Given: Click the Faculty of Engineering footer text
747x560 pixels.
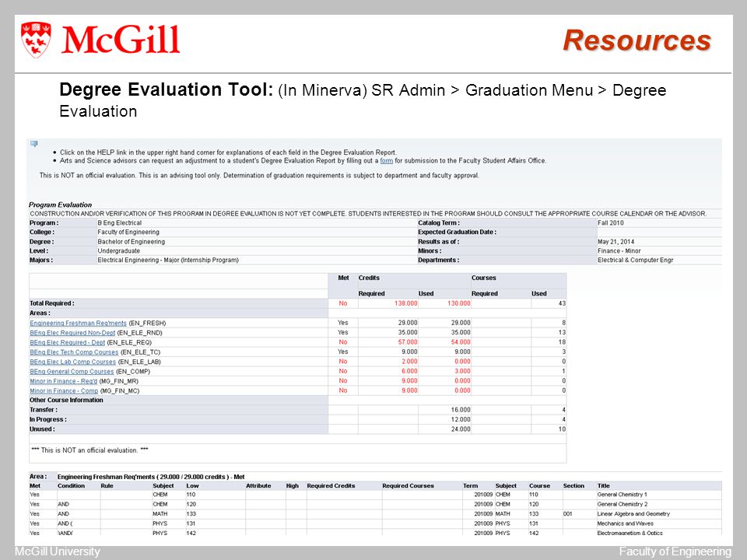Looking at the screenshot, I should (x=675, y=551).
